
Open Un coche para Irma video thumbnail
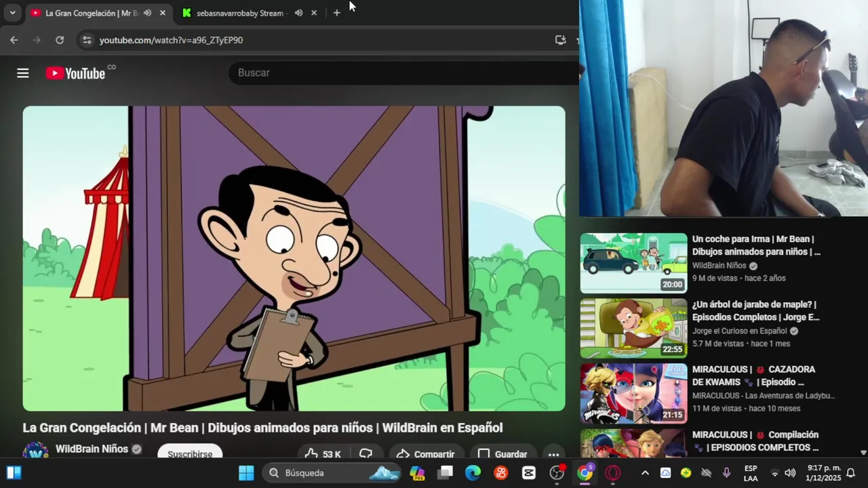(633, 263)
